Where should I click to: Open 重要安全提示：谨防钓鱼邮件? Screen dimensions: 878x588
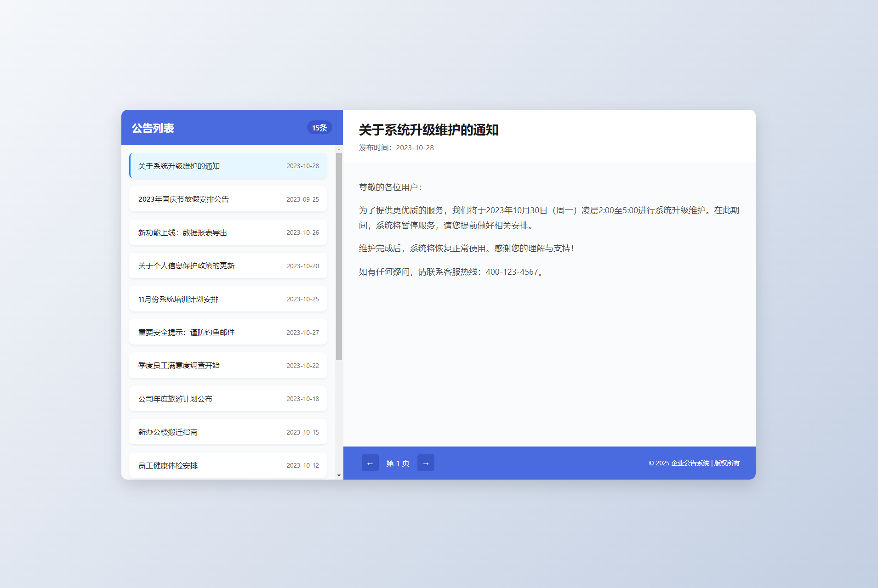227,332
